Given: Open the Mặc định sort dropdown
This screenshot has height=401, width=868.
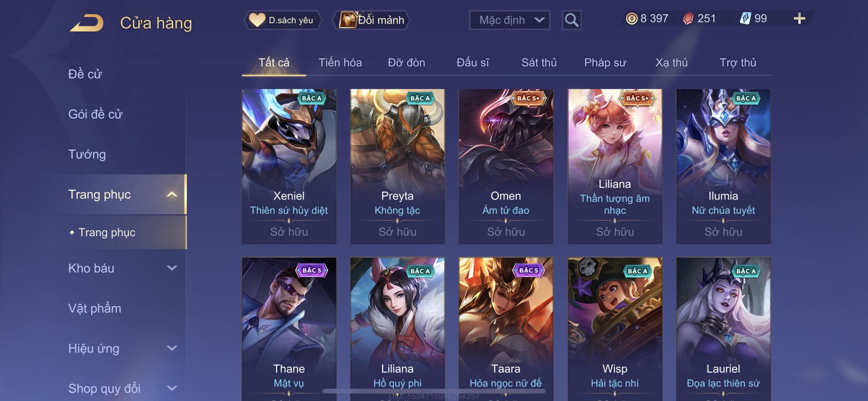Looking at the screenshot, I should click(509, 20).
